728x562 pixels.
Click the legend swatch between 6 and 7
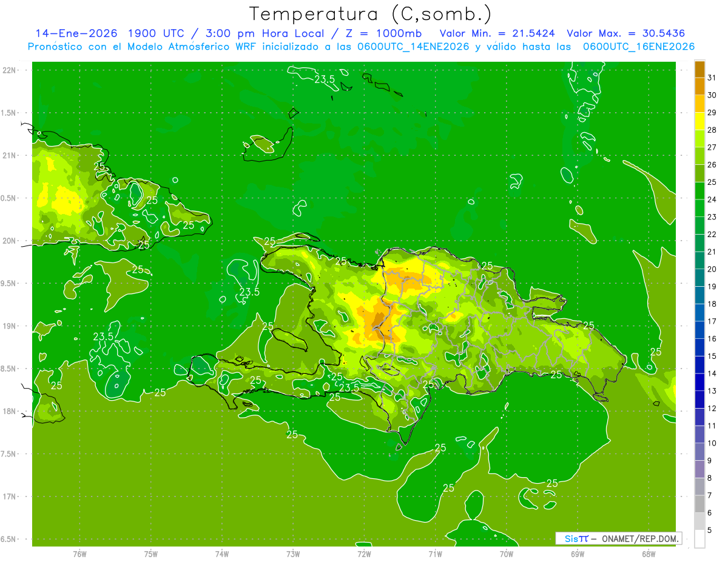pyautogui.click(x=699, y=504)
